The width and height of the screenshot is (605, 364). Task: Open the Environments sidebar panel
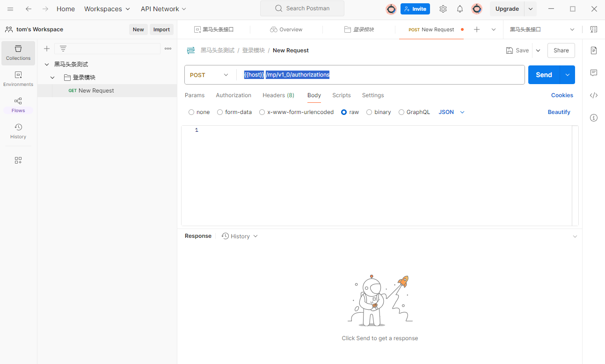[x=18, y=79]
